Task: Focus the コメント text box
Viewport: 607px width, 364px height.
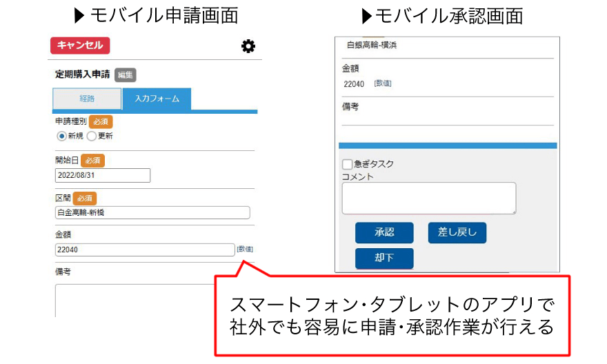Action: [x=428, y=198]
